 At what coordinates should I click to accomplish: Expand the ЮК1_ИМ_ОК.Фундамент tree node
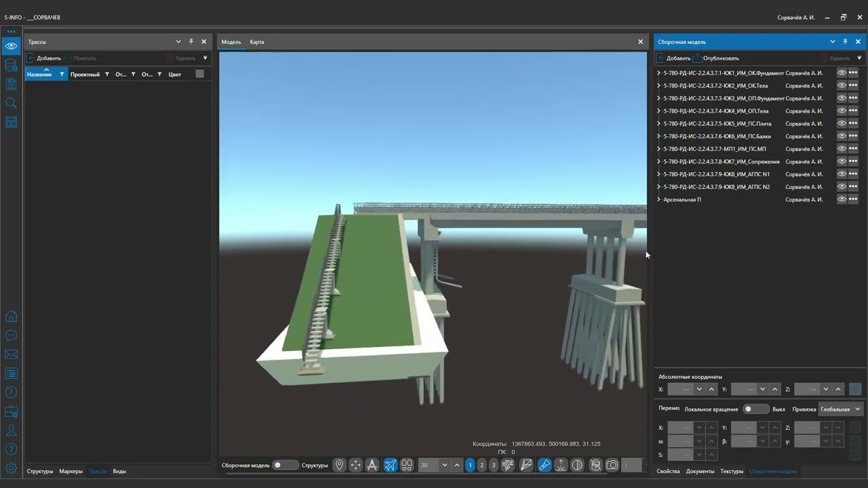click(x=658, y=73)
